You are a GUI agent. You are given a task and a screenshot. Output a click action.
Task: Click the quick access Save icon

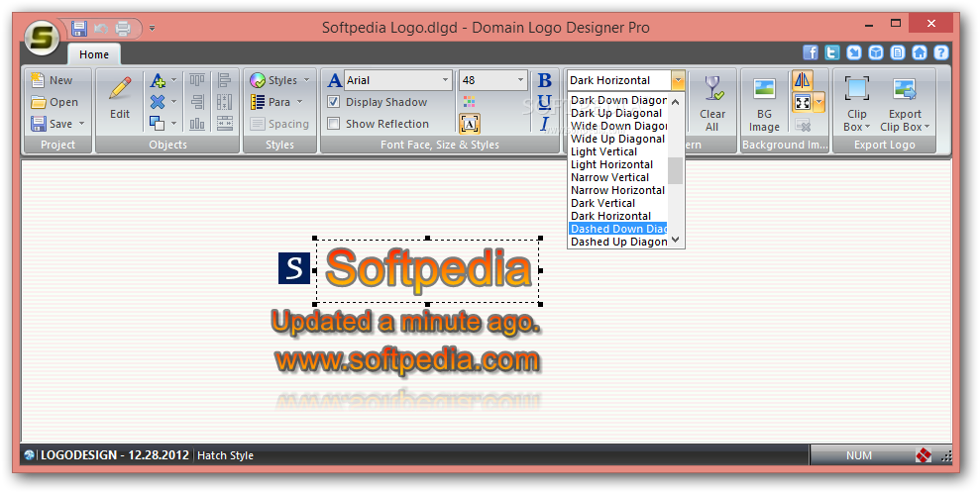pos(78,28)
